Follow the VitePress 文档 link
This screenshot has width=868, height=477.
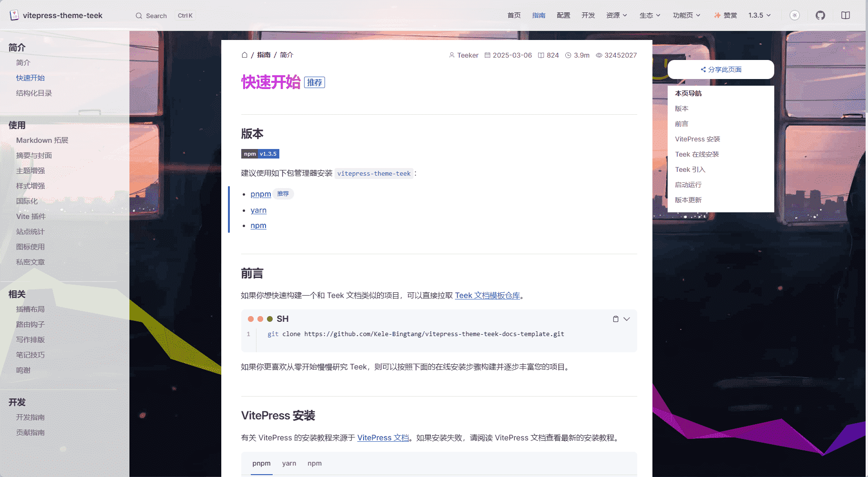pos(383,437)
